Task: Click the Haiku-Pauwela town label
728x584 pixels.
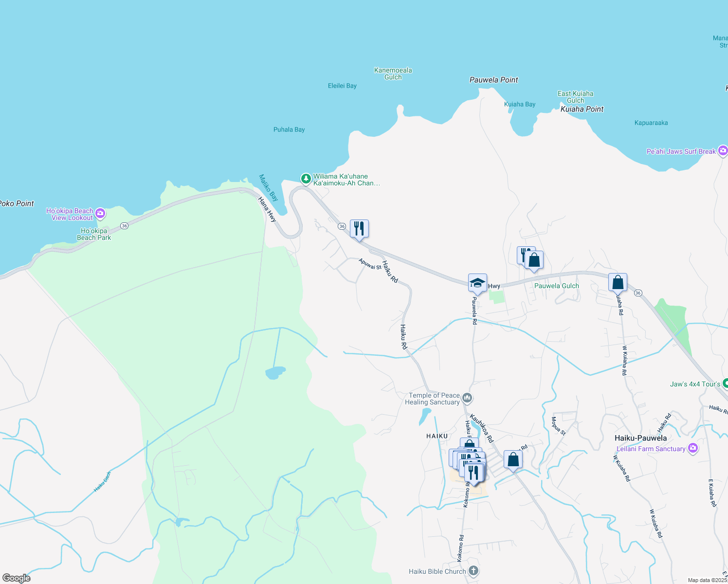Action: (640, 438)
